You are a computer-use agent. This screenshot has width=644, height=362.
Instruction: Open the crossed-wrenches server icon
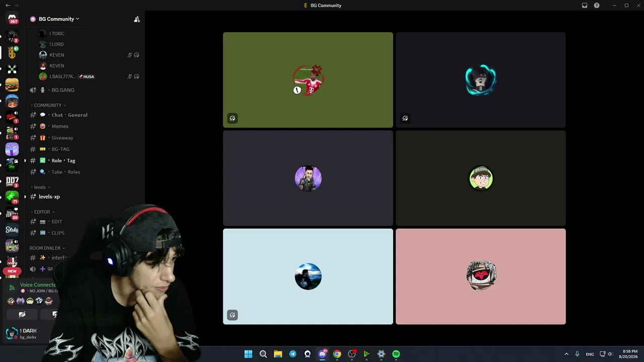click(12, 69)
